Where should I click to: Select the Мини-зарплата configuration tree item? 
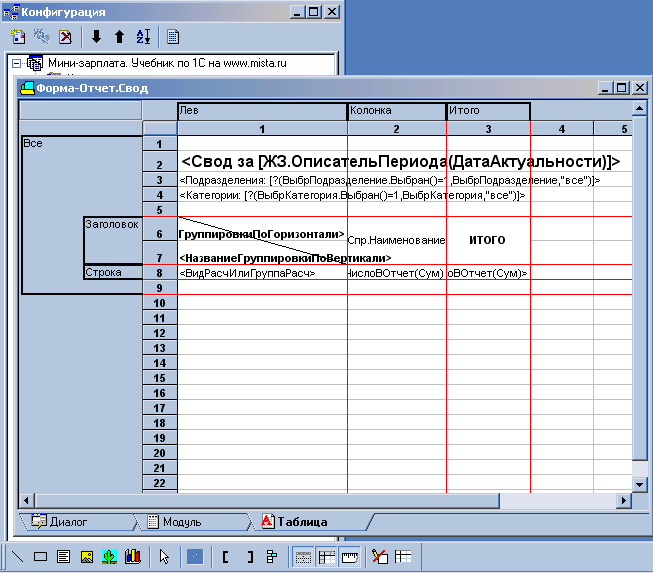tap(167, 63)
